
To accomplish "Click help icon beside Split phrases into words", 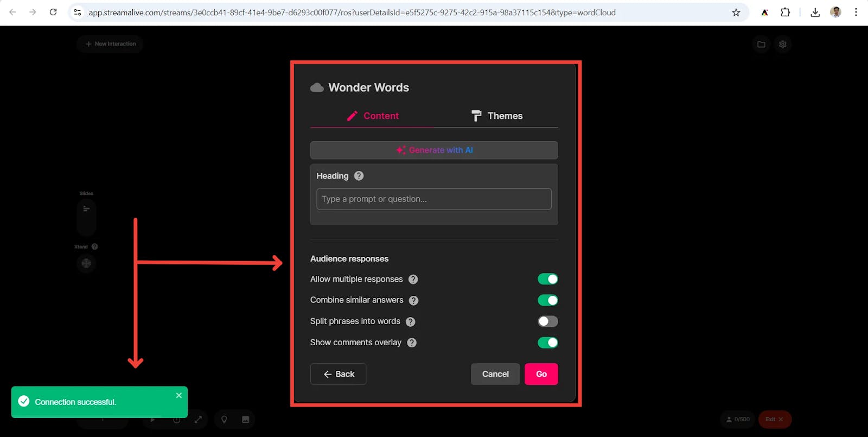I will (x=411, y=322).
